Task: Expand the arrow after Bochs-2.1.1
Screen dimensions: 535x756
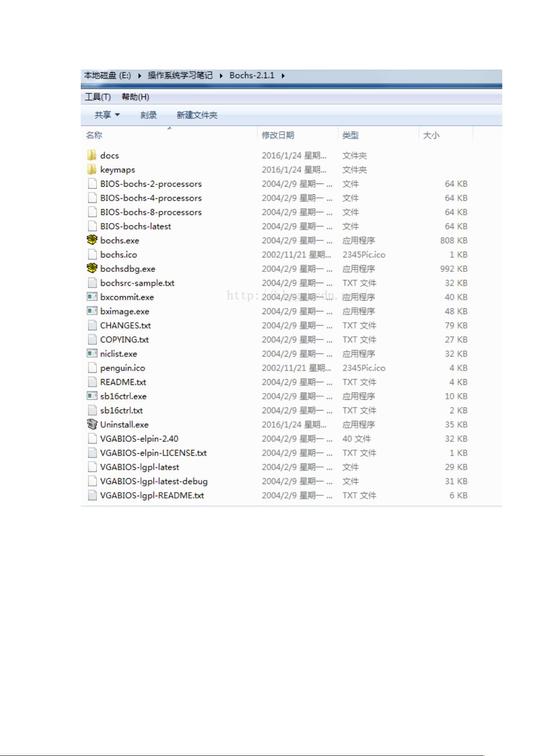Action: point(283,76)
